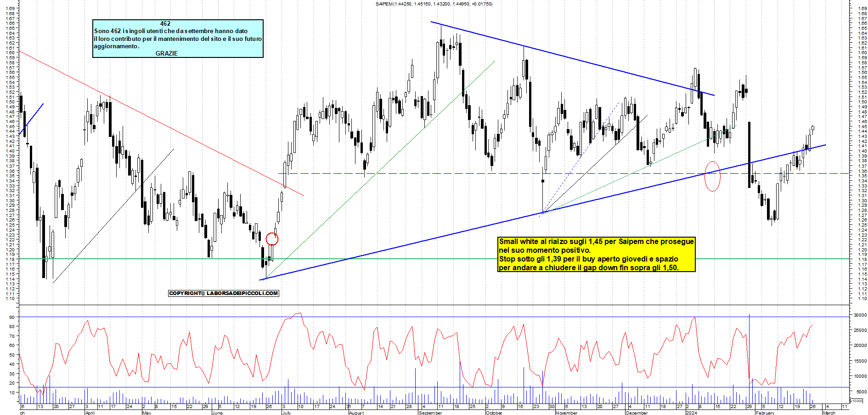
Task: Click the 'October' month label on the time axis
Action: [494, 413]
